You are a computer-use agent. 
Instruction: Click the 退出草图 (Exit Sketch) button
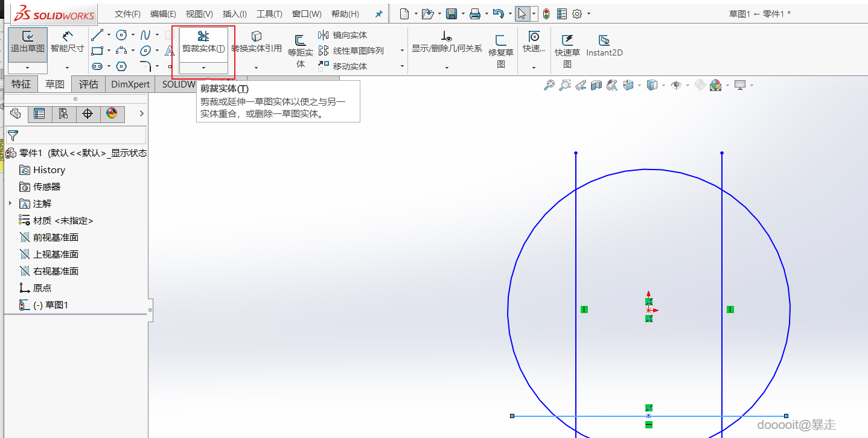tap(28, 42)
